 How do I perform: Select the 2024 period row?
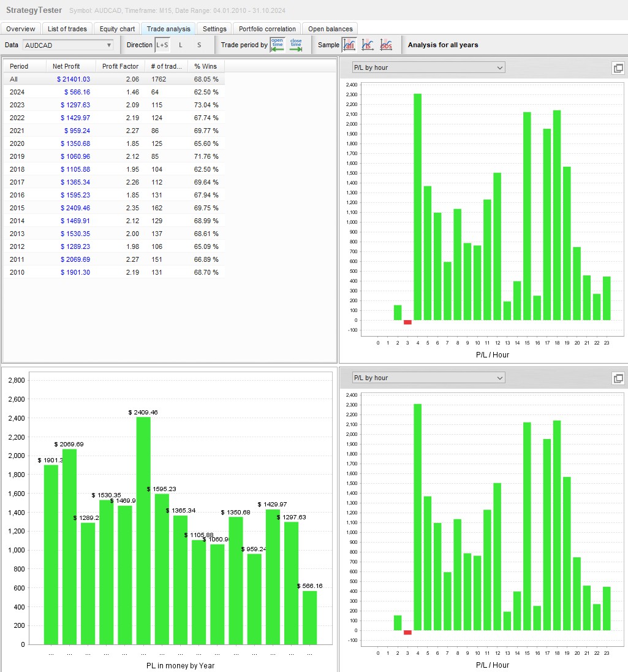point(114,92)
